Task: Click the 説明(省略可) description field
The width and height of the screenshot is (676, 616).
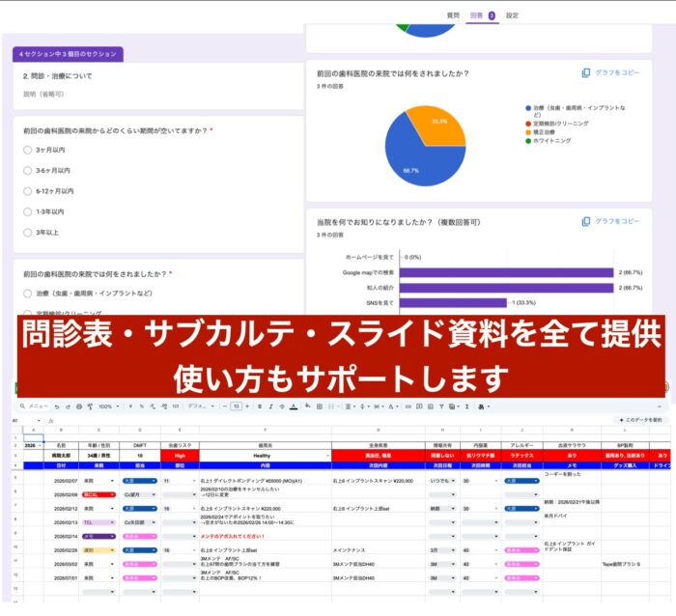Action: coord(43,94)
